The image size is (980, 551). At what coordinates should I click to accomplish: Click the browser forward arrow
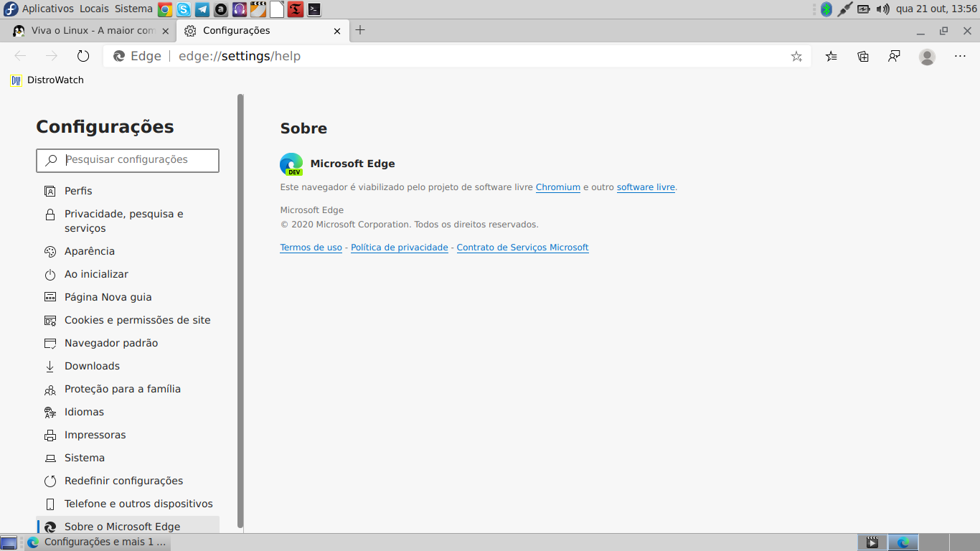click(x=52, y=56)
